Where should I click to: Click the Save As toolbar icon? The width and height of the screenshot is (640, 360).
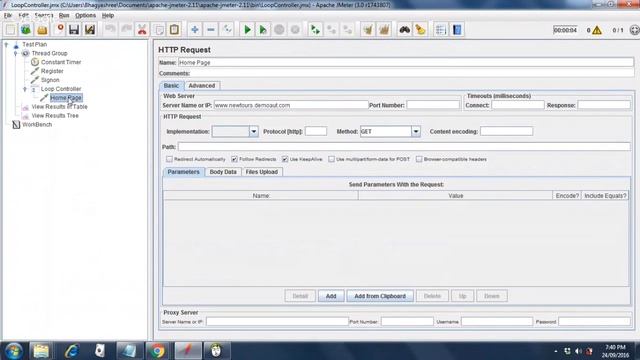90,29
